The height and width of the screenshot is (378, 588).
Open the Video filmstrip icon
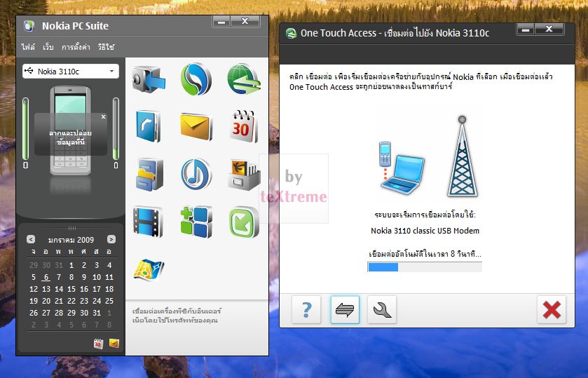149,222
